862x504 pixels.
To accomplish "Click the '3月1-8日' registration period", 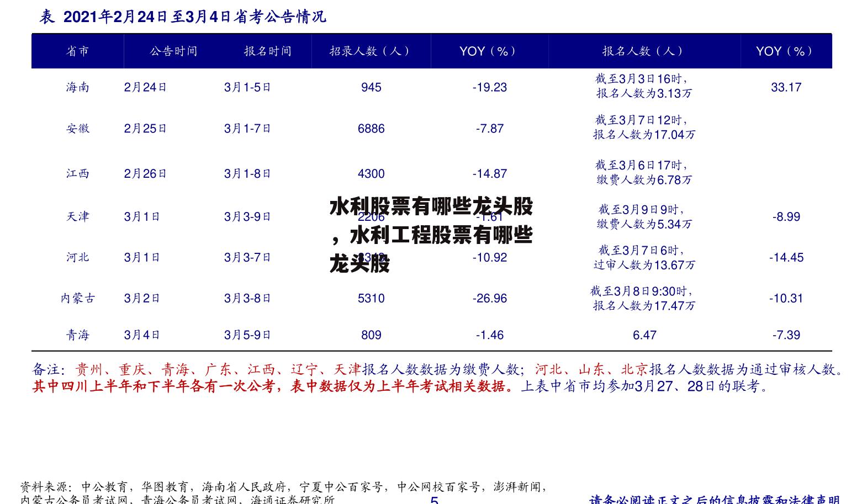I will [x=247, y=174].
